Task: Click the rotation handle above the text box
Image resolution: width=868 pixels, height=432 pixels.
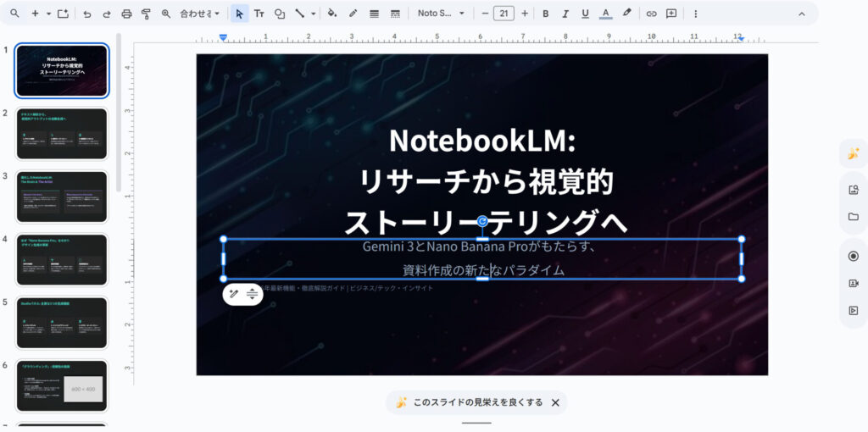Action: pos(482,222)
